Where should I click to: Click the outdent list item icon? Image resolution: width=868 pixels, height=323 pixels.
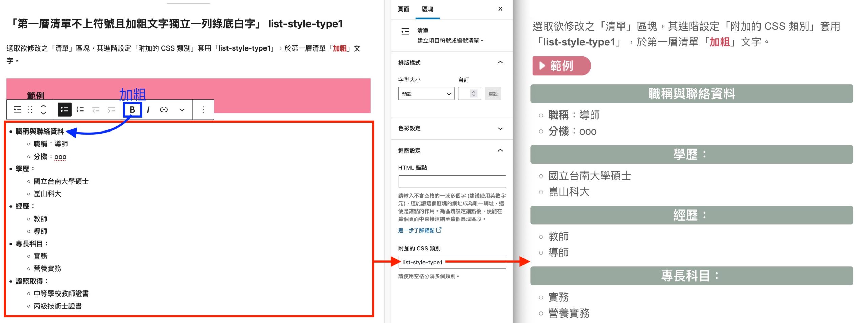(96, 109)
